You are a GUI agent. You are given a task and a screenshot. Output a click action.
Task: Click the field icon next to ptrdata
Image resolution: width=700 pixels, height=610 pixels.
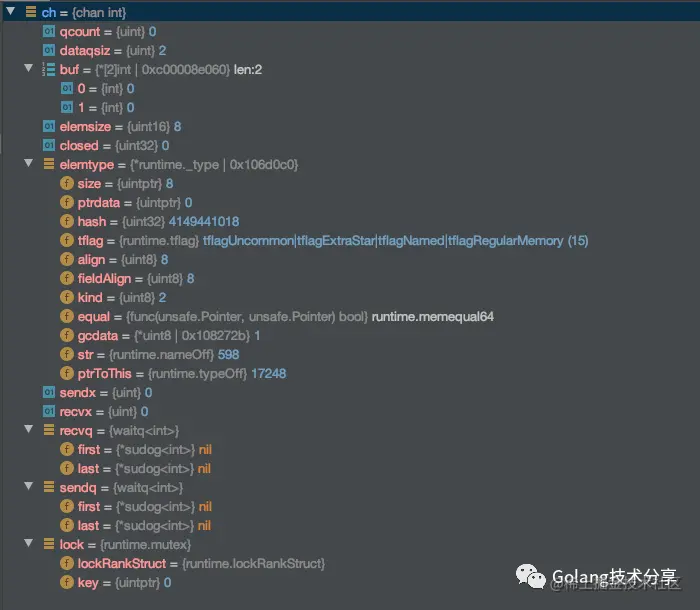coord(67,202)
